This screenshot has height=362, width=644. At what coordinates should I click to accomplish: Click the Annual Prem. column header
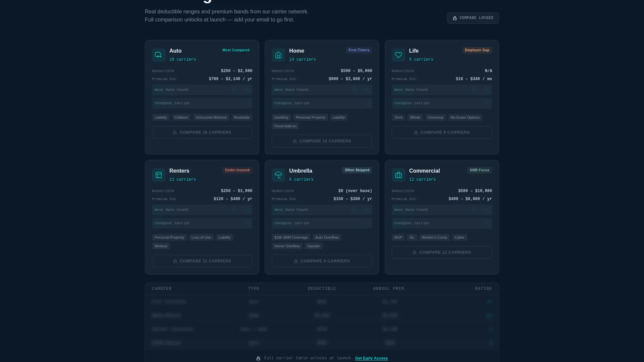(390, 289)
